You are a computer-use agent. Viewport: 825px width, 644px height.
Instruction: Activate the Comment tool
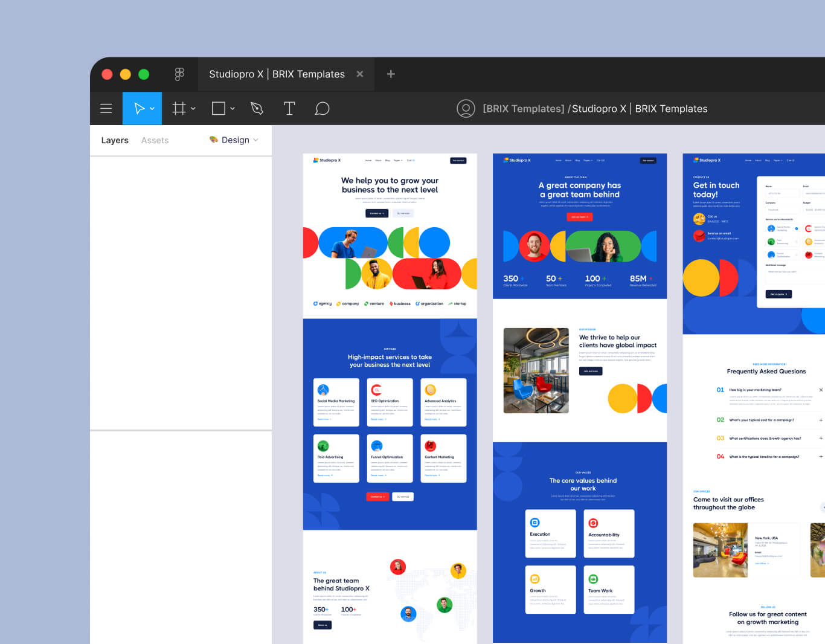coord(322,108)
